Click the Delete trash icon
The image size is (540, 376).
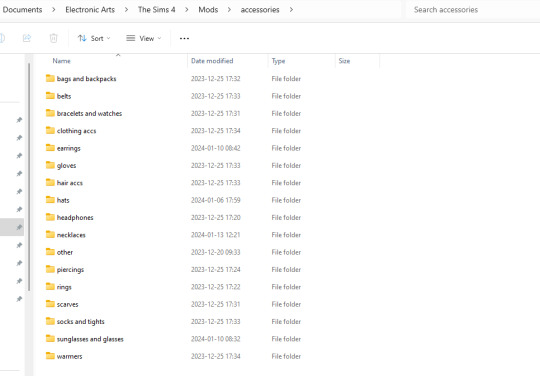pos(53,38)
